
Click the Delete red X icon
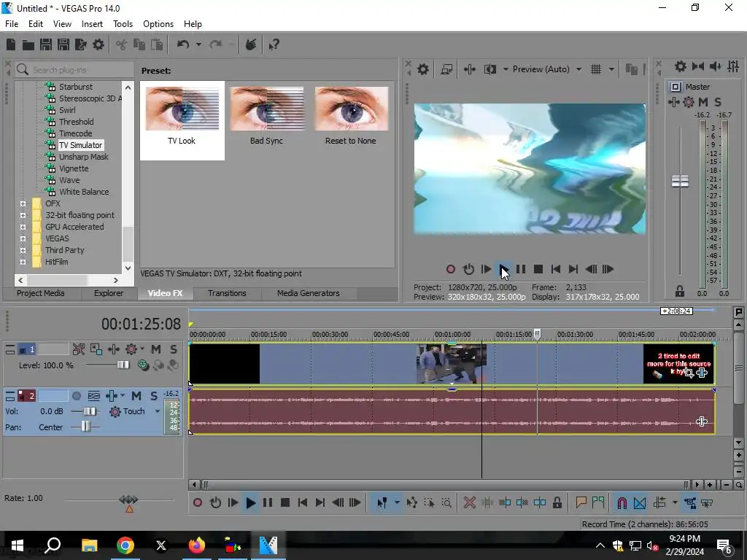coord(469,503)
